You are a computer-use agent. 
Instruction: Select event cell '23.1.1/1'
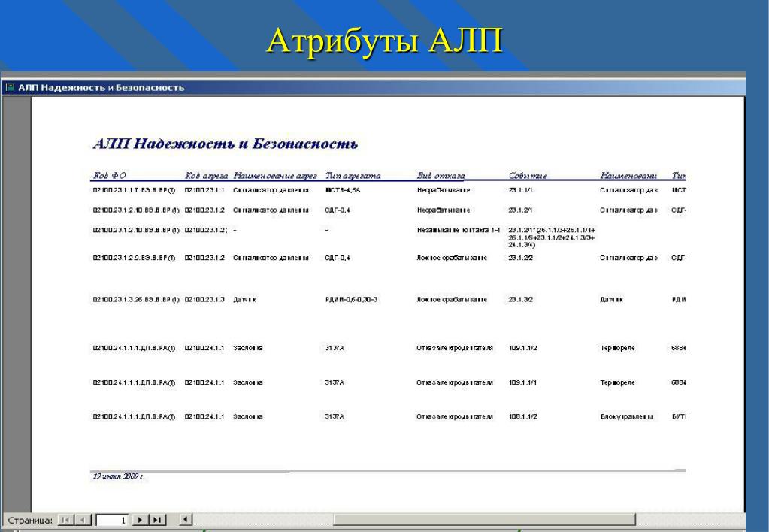click(x=520, y=190)
